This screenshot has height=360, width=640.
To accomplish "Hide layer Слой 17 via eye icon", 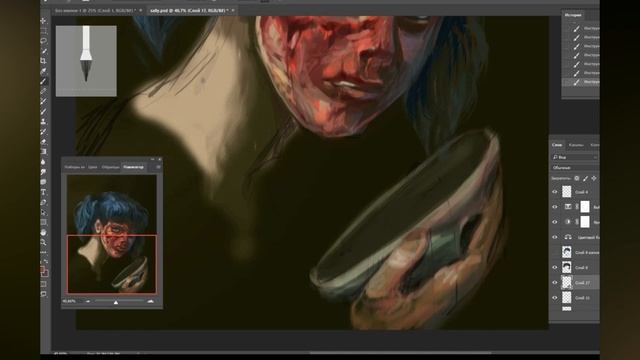I will tap(555, 282).
